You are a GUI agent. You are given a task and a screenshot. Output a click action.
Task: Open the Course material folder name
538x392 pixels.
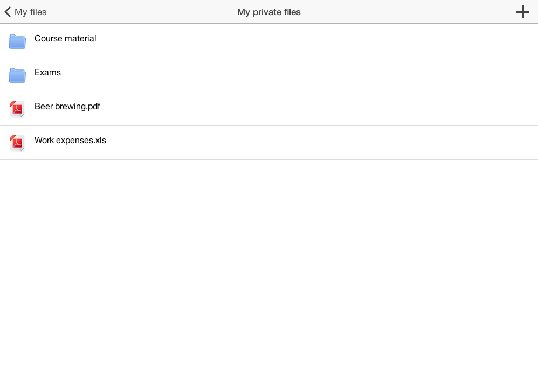point(65,38)
